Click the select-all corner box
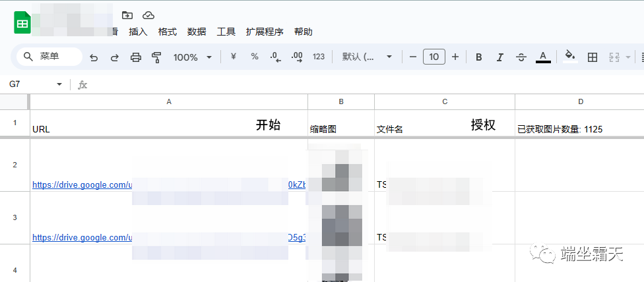Viewport: 644px width, 282px height. point(15,101)
